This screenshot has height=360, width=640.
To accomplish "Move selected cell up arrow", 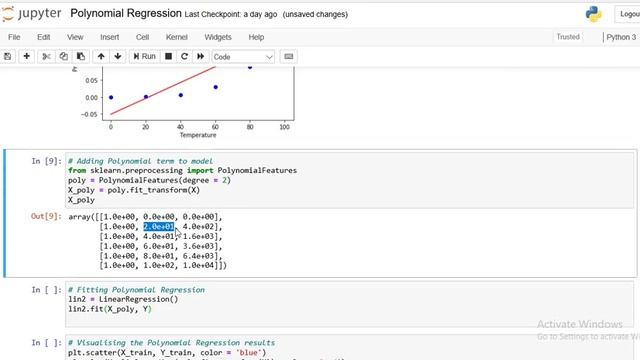I will pyautogui.click(x=101, y=56).
